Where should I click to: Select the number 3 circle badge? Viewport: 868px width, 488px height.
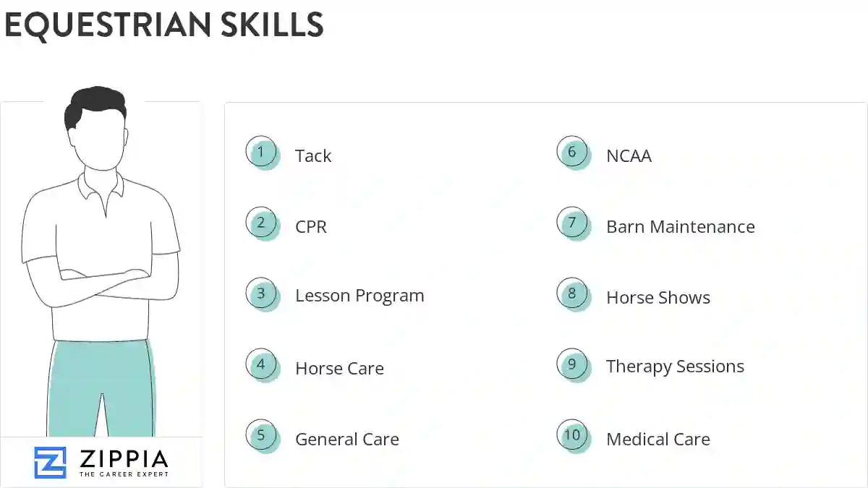point(262,294)
